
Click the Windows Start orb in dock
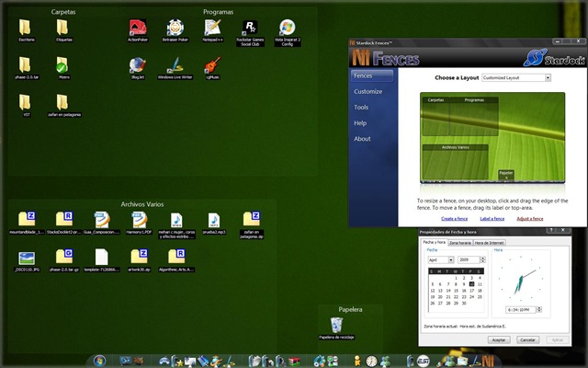coord(99,361)
